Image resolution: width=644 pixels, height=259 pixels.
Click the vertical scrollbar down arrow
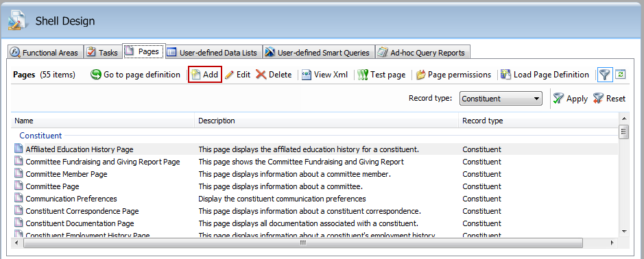coord(624,232)
